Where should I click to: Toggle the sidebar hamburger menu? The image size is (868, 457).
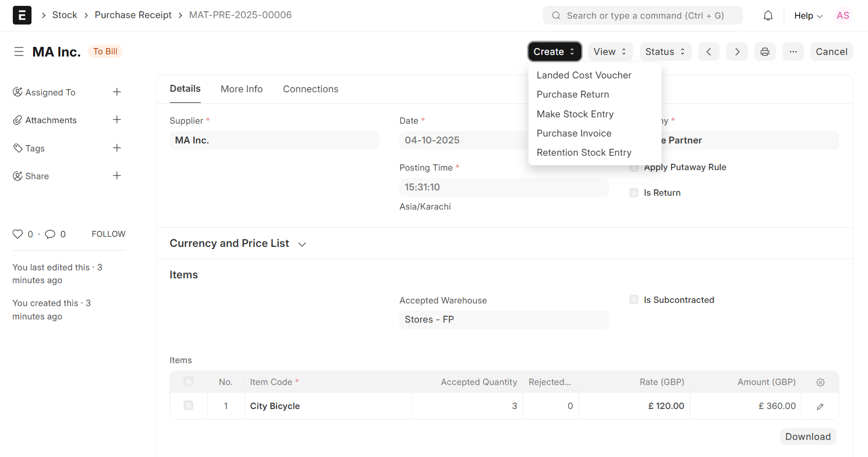point(19,52)
